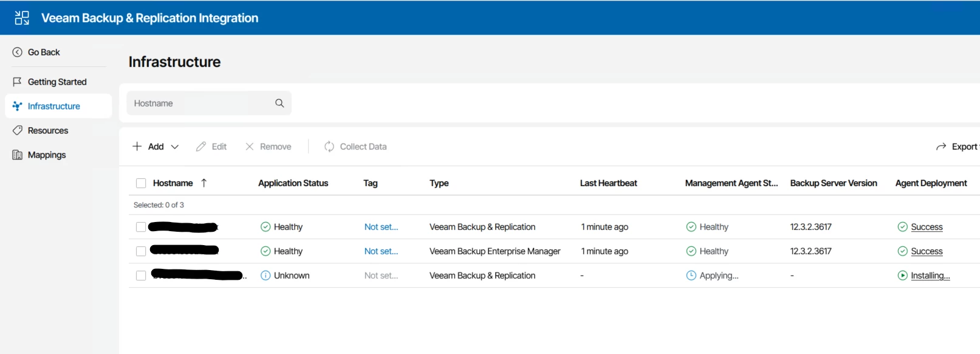Image resolution: width=980 pixels, height=354 pixels.
Task: Sort by the Last Heartbeat column header
Action: (608, 183)
